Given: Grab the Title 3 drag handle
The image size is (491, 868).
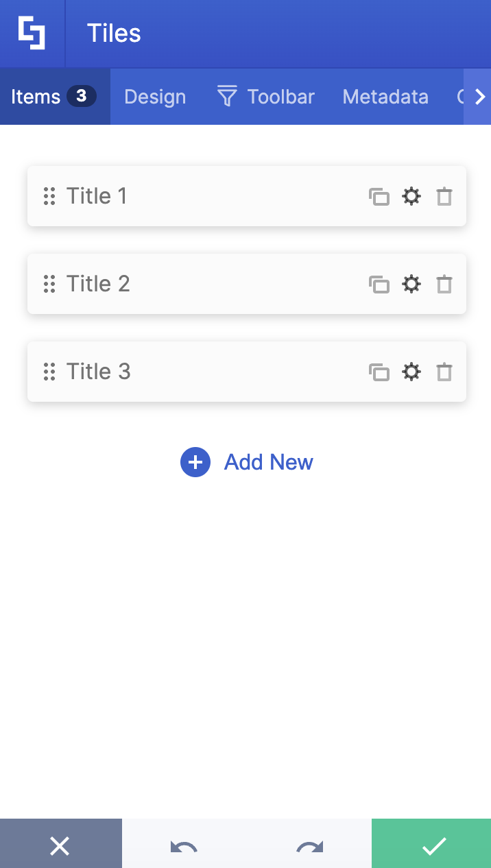Looking at the screenshot, I should pyautogui.click(x=49, y=372).
